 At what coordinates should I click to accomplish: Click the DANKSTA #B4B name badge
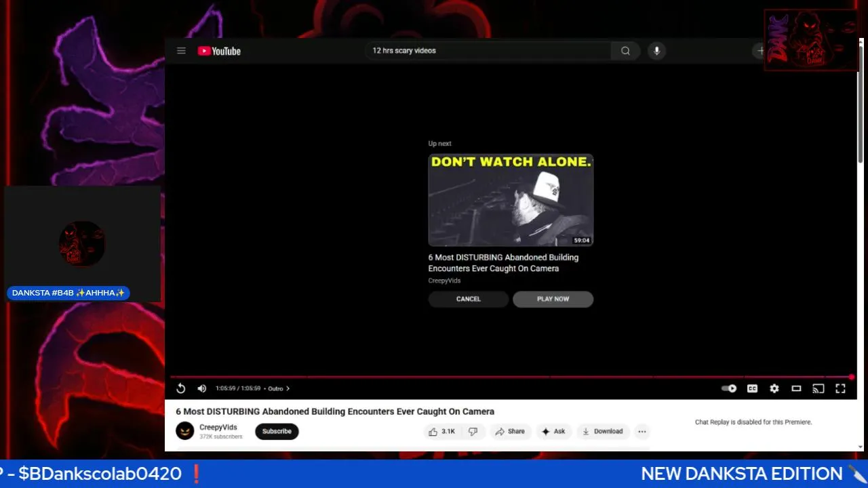click(x=68, y=293)
